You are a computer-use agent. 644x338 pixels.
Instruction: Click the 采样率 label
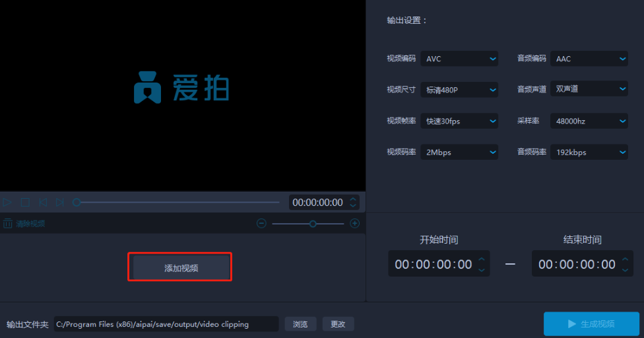pyautogui.click(x=528, y=121)
